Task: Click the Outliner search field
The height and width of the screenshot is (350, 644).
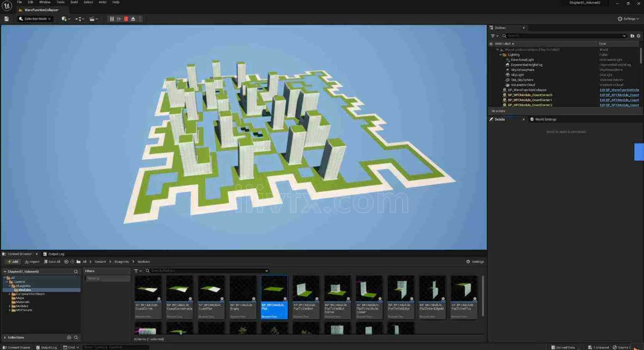Action: pos(565,36)
